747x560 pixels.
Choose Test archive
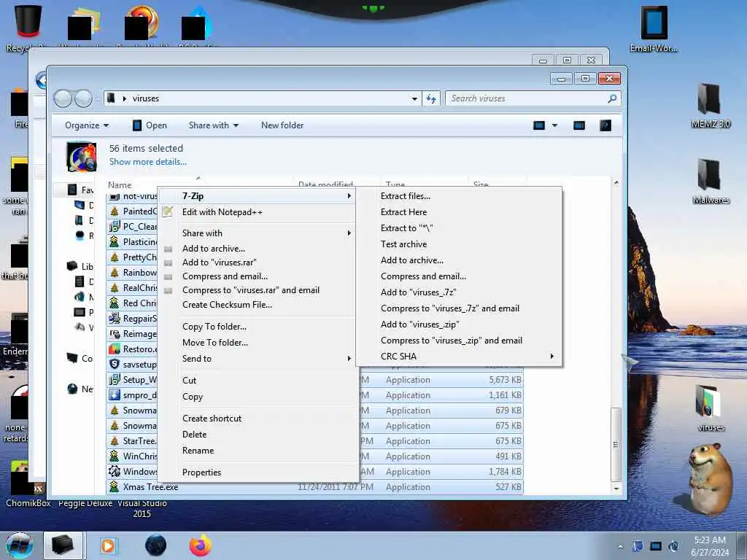(403, 244)
